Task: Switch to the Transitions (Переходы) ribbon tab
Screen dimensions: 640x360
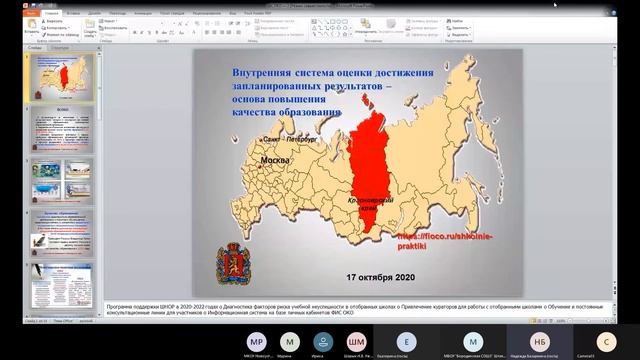Action: (x=118, y=13)
